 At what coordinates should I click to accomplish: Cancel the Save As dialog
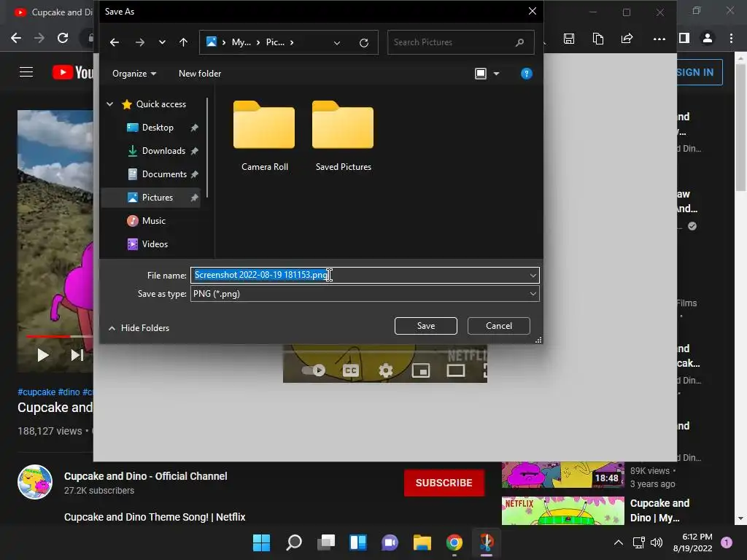499,326
